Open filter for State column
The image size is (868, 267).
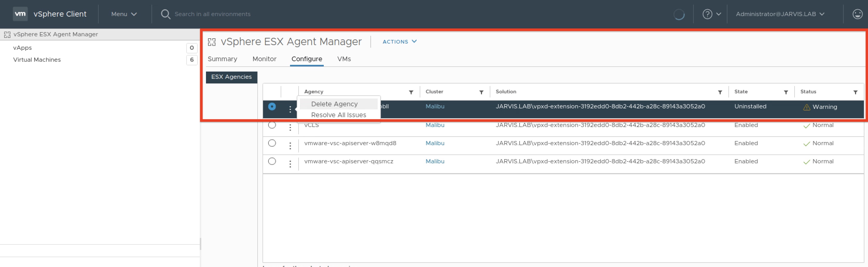[x=786, y=92]
